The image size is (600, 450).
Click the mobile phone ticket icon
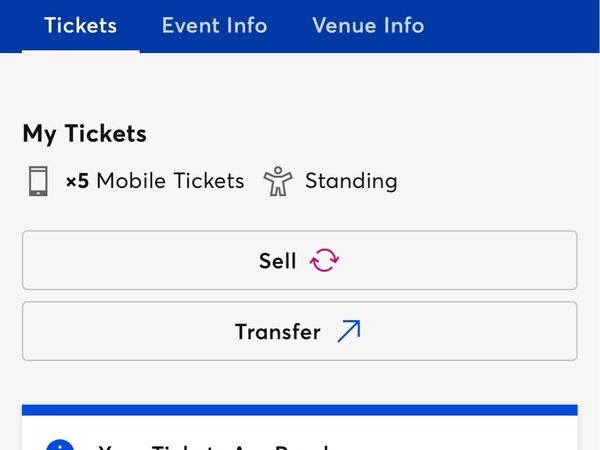click(38, 181)
